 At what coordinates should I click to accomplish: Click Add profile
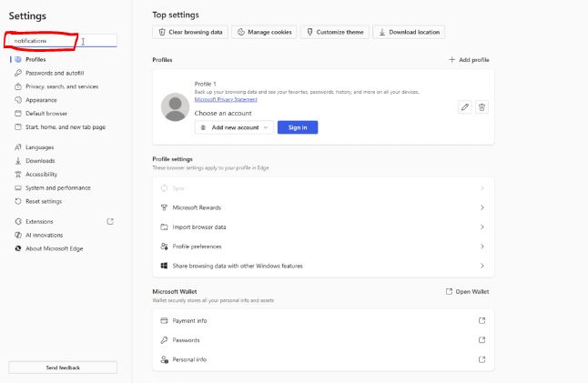[469, 59]
